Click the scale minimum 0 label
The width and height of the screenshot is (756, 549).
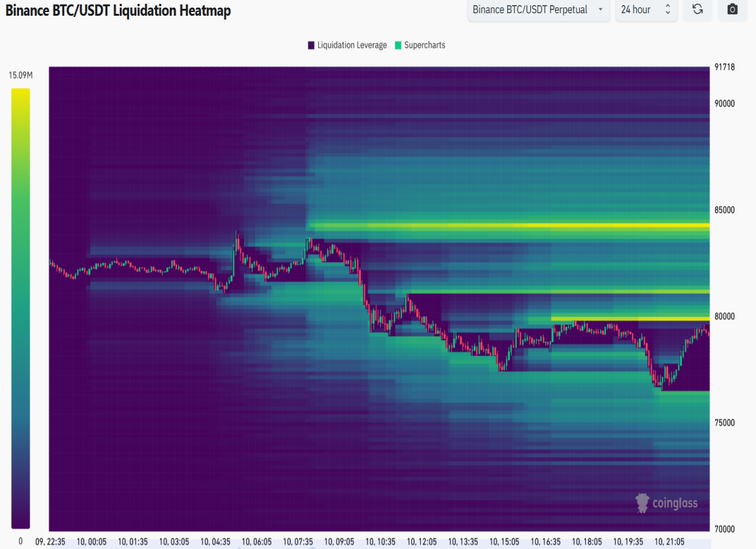pyautogui.click(x=20, y=541)
